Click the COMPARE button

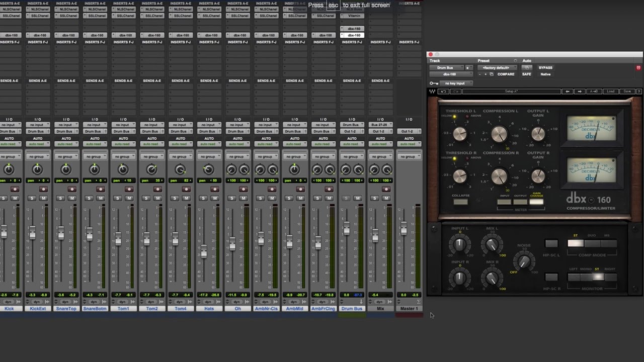(506, 74)
